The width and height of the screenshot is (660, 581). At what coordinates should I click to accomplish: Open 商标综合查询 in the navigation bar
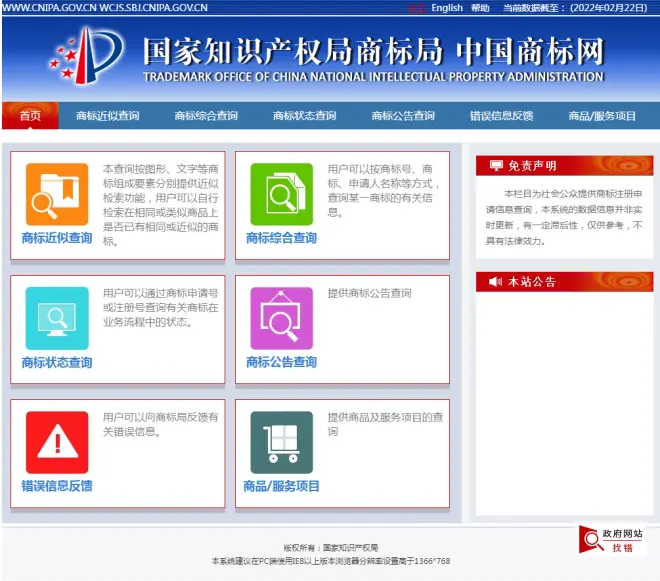tap(206, 116)
